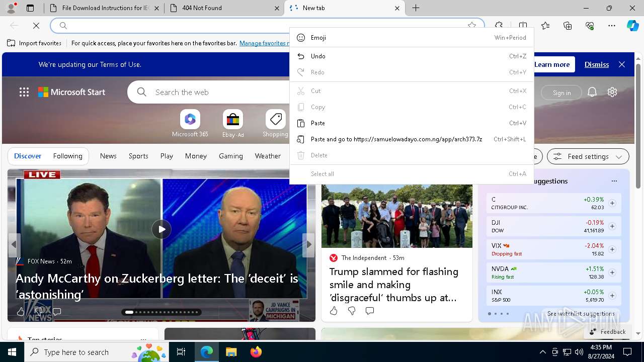Open the Windows Start menu

click(12, 352)
